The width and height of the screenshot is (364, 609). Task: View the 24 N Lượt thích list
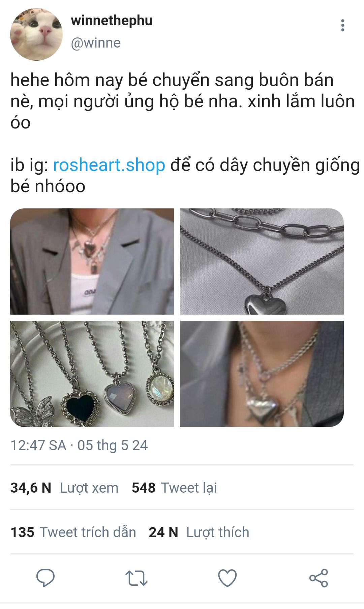[199, 532]
